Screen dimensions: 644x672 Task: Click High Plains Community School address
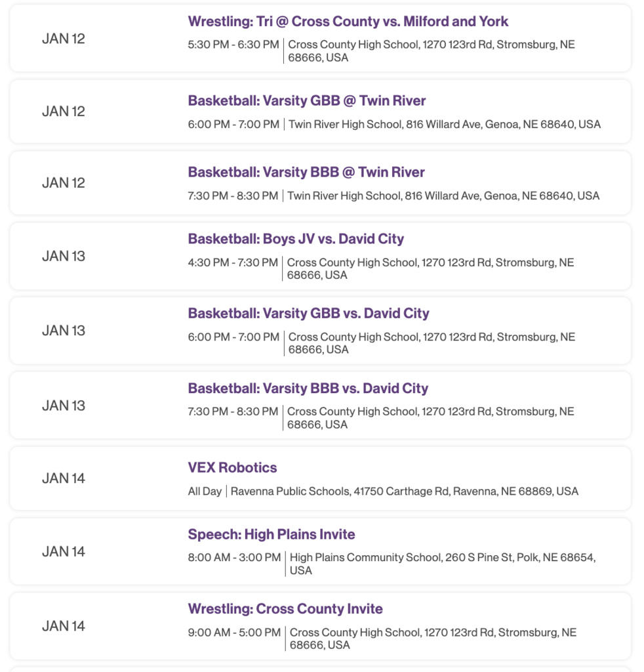coord(442,564)
